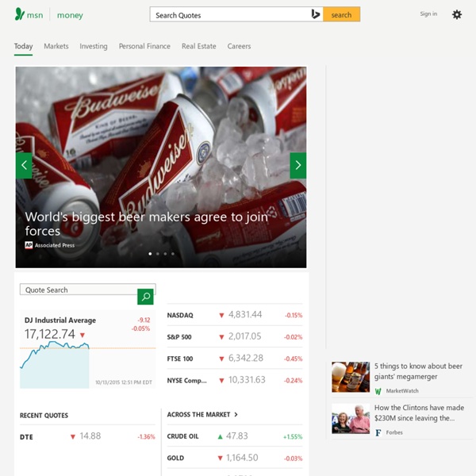Viewport: 476px width, 476px height.
Task: Read the Clintons $230M article
Action: click(x=419, y=413)
